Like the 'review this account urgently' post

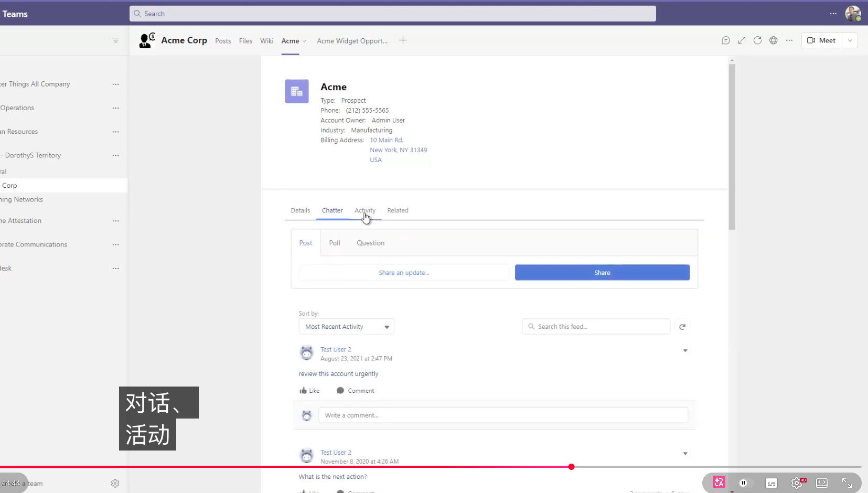coord(309,391)
